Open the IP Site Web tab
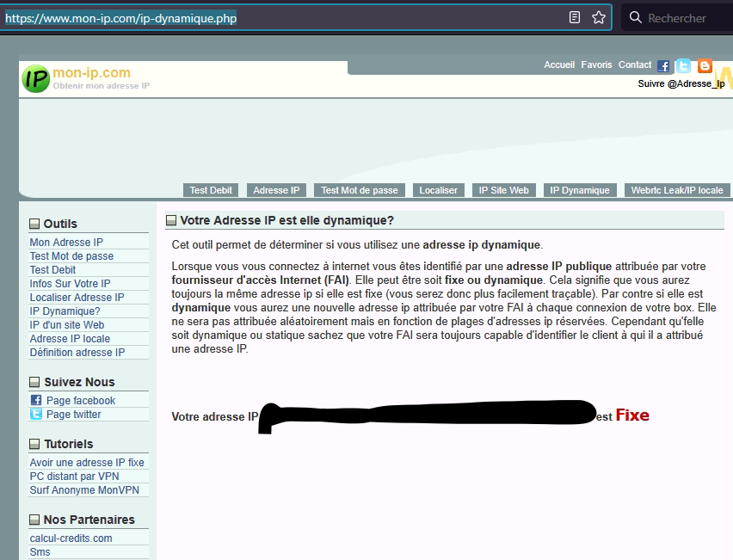 [x=504, y=190]
